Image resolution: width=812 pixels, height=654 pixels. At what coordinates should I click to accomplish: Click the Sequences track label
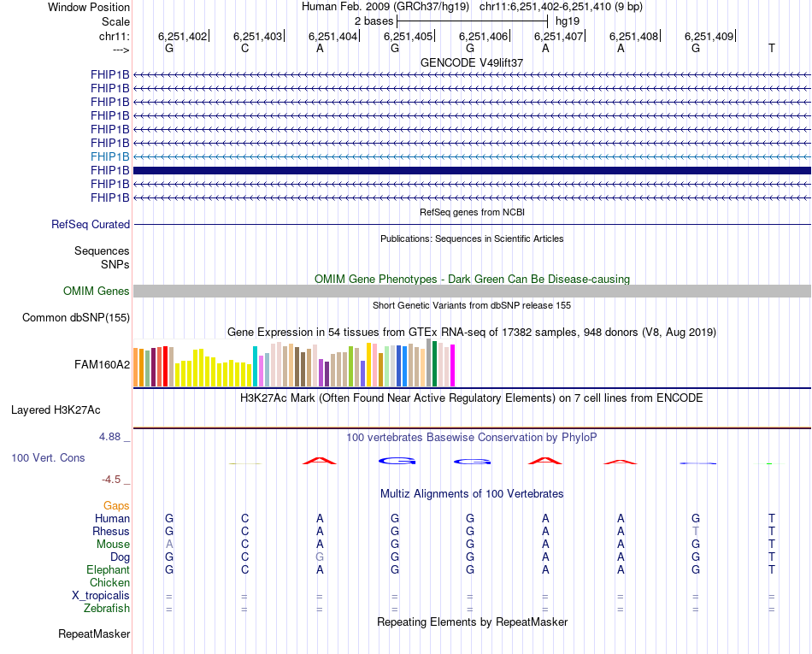[102, 251]
